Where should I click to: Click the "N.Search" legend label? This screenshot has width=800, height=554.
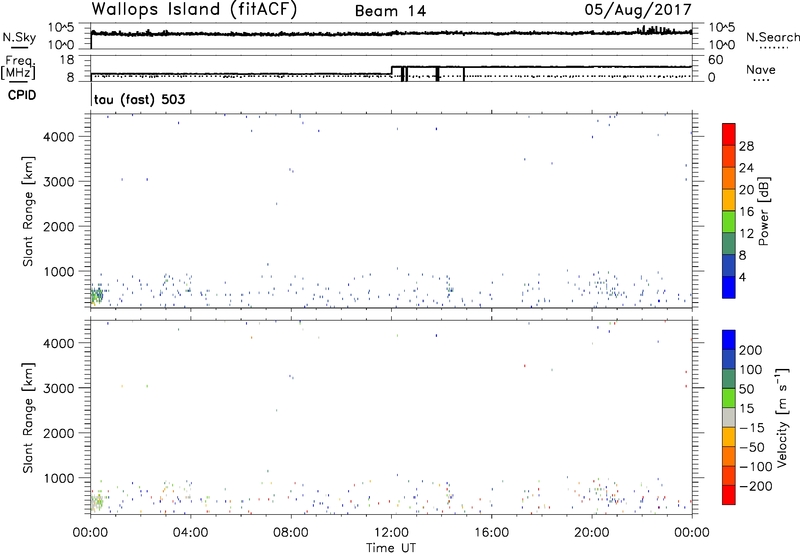[772, 37]
